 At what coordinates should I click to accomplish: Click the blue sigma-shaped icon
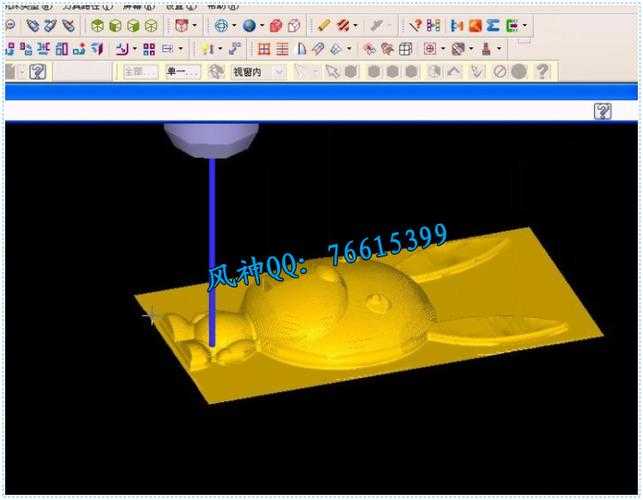click(x=493, y=25)
